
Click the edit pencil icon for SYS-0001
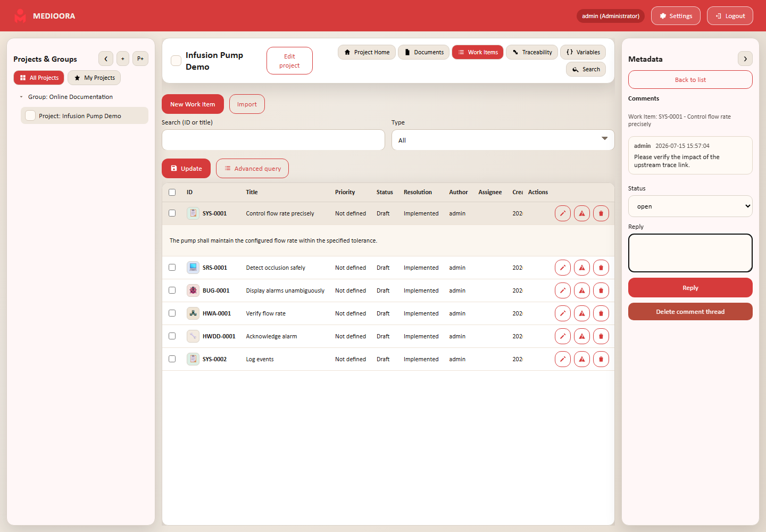[563, 213]
